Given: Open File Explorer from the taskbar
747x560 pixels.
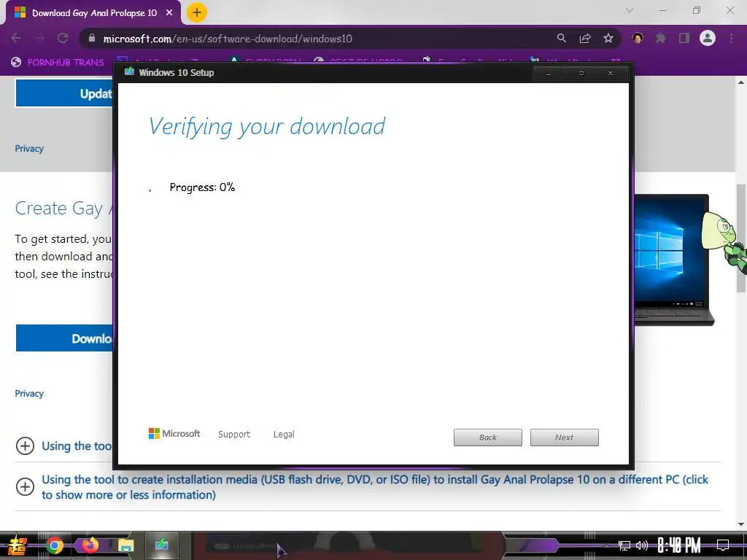Looking at the screenshot, I should pos(125,545).
